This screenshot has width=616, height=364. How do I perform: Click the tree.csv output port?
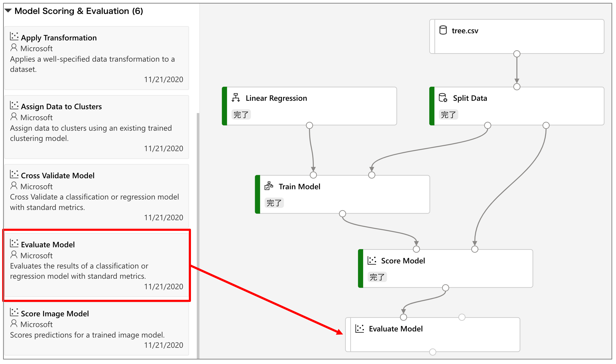(x=517, y=54)
